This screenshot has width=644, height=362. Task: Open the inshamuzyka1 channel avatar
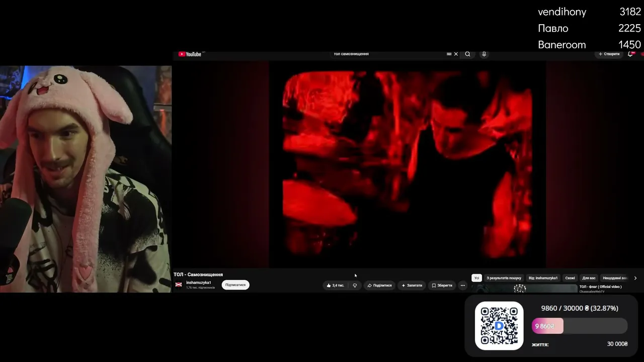(178, 285)
